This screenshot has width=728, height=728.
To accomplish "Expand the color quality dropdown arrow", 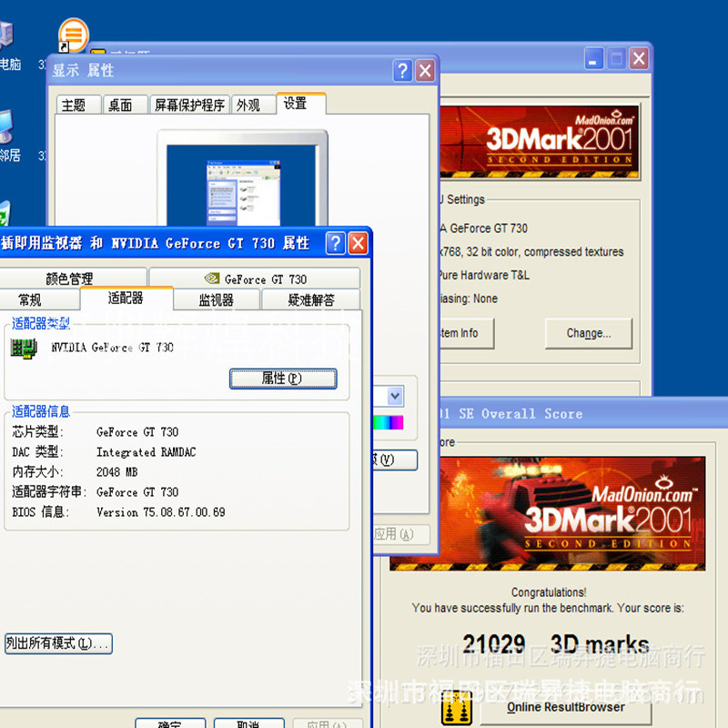I will tap(395, 396).
